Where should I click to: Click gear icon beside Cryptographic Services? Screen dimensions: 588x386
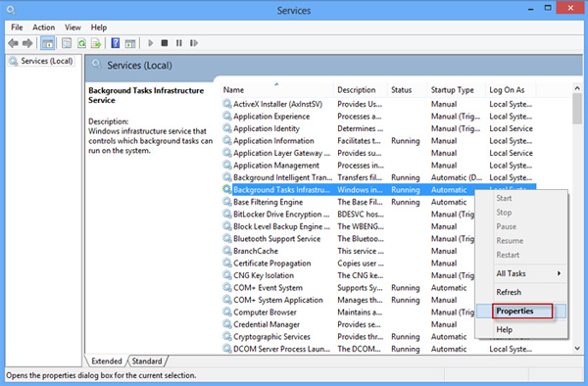click(227, 336)
